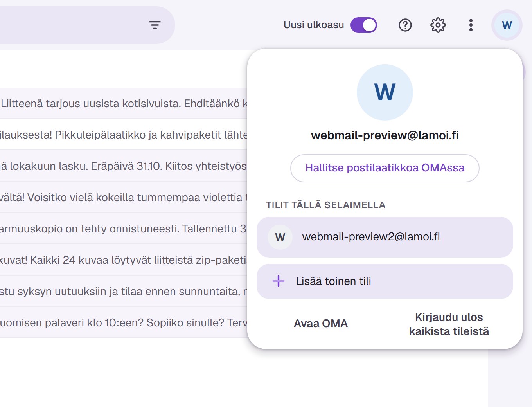Click the TILIT TÄLLÄ SELAIMELLA heading
The width and height of the screenshot is (532, 407).
coord(326,205)
